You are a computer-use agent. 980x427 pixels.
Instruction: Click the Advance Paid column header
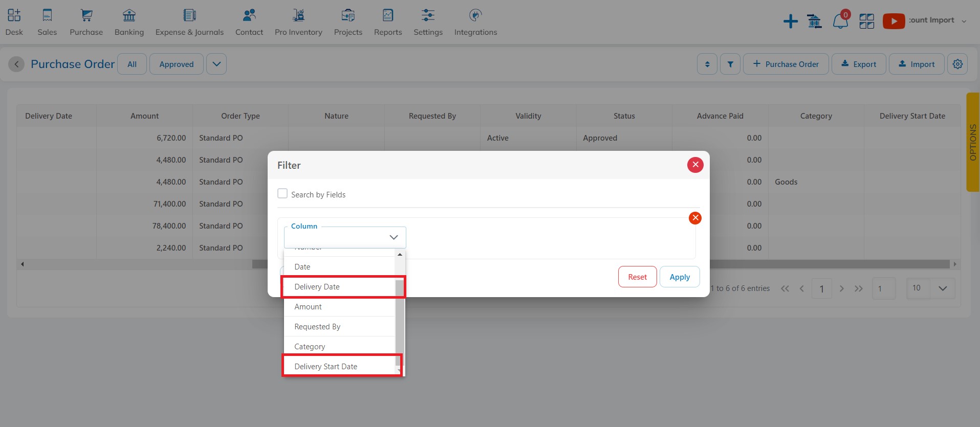tap(720, 116)
